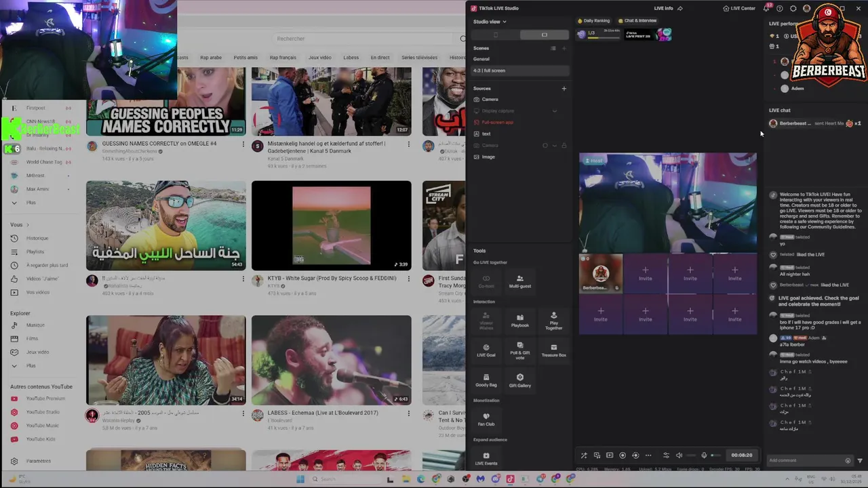The width and height of the screenshot is (868, 488).
Task: Click the record button in bottom toolbar
Action: click(x=623, y=455)
